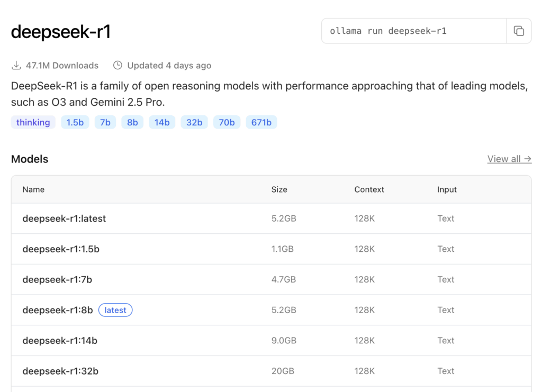Open the 671b tag
The height and width of the screenshot is (392, 542).
click(x=261, y=122)
